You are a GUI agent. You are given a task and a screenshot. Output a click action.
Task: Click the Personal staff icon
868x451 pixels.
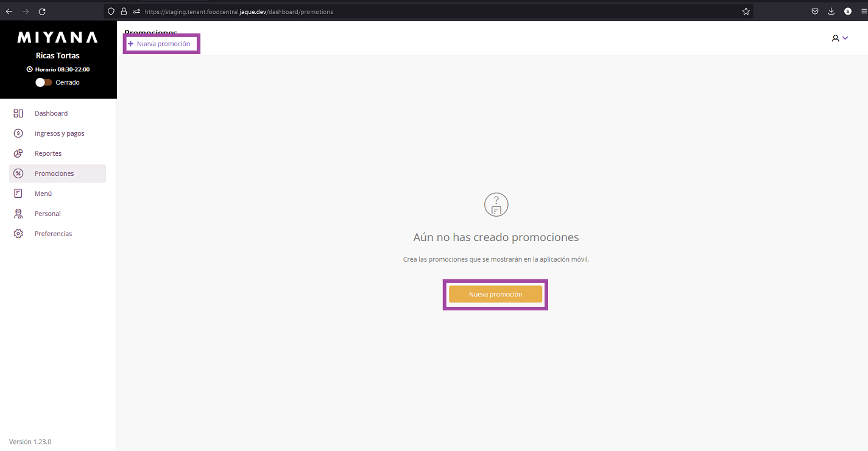18,214
